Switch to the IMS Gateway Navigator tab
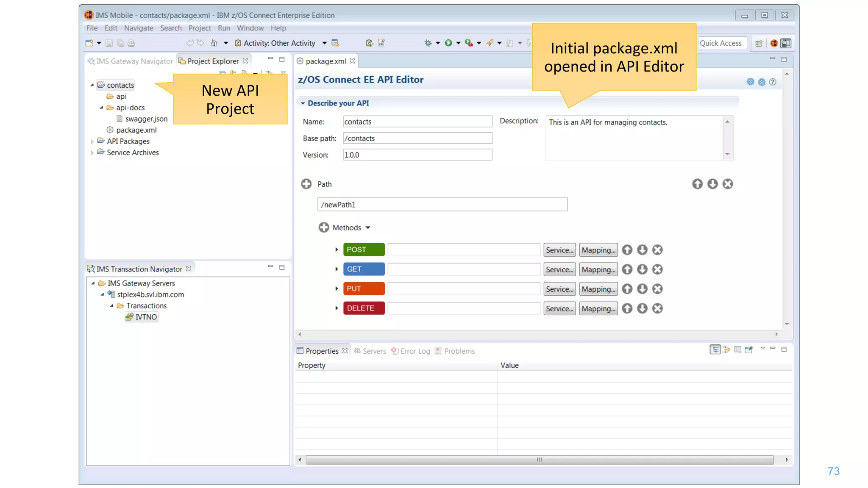The width and height of the screenshot is (868, 488). 131,61
